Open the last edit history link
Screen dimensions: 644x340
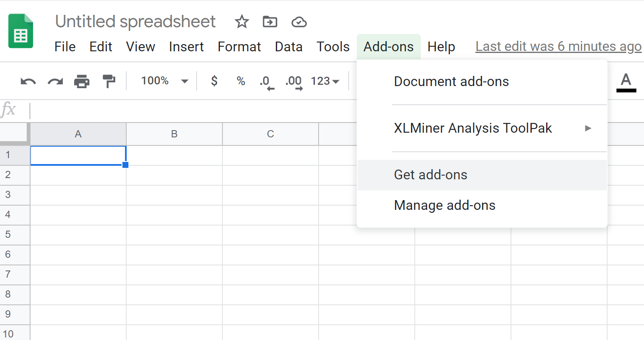tap(558, 46)
